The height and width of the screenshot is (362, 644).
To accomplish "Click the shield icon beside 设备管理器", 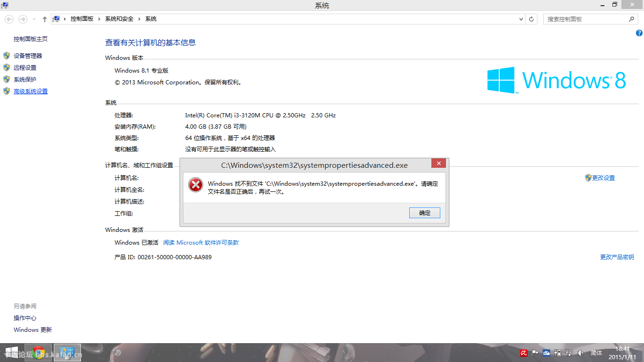I will (x=7, y=56).
